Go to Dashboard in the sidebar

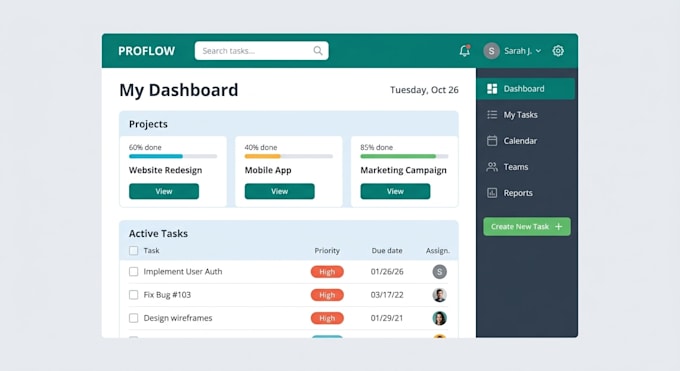[526, 89]
